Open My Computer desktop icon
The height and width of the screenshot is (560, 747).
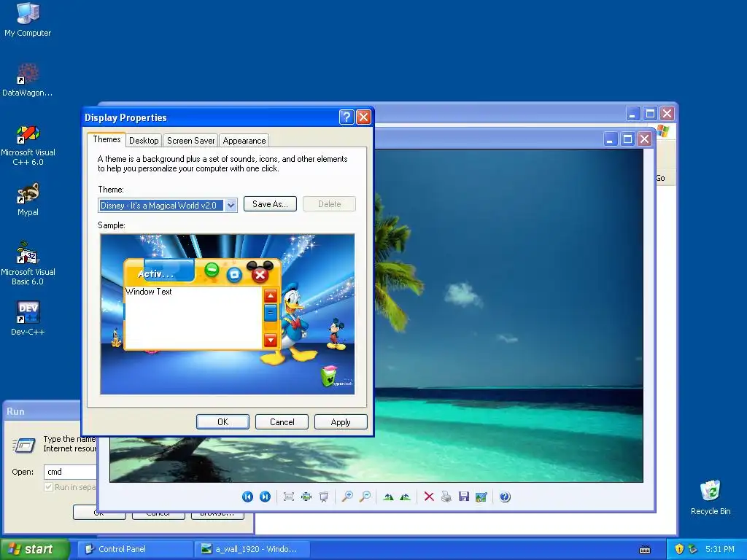(28, 19)
